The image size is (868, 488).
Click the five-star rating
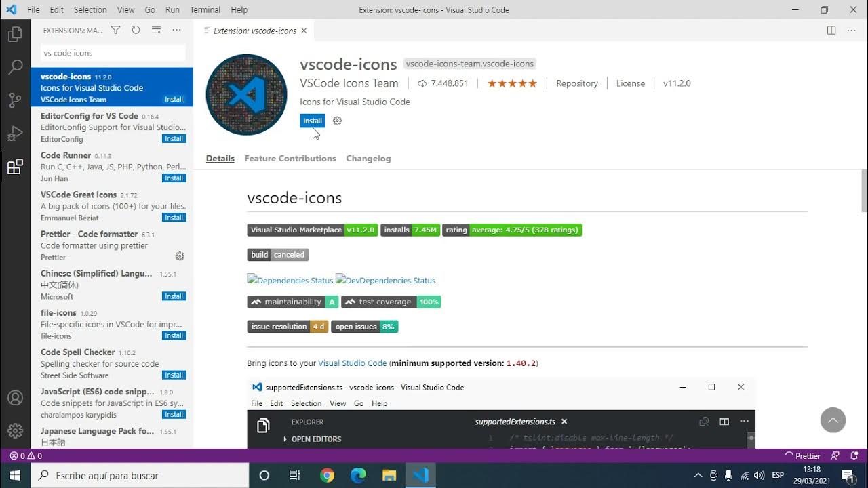(512, 83)
